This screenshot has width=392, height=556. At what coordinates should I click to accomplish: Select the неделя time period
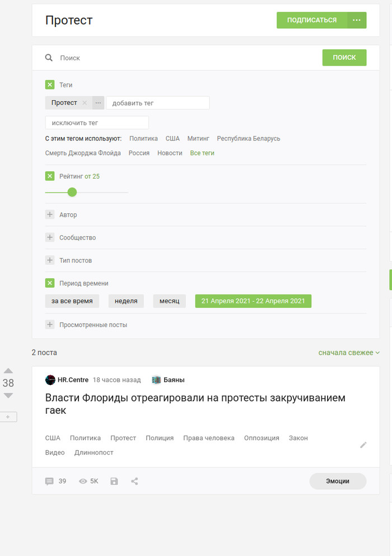tap(126, 301)
